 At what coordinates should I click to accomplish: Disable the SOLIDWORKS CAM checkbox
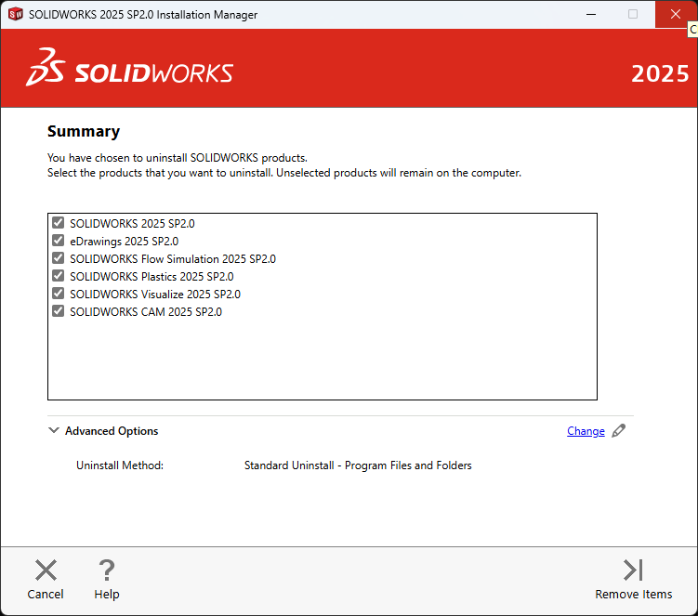tap(59, 311)
